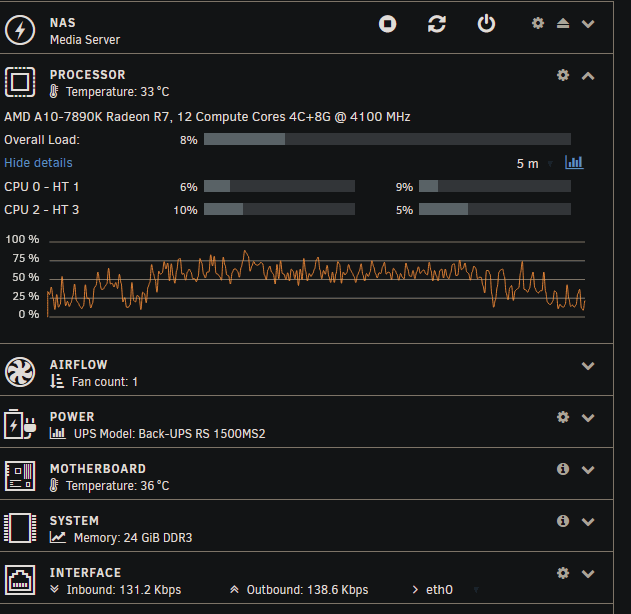This screenshot has width=631, height=614.
Task: Show Motherboard info icon
Action: (x=563, y=469)
